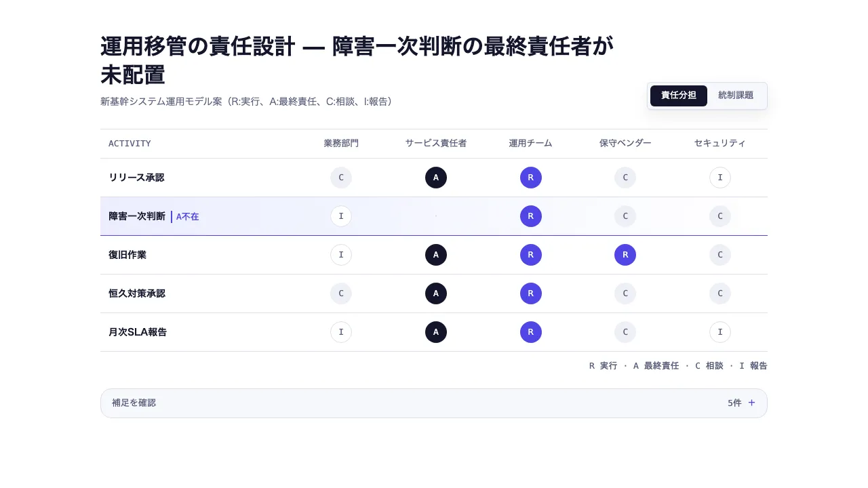Click the セキュリティ column header

click(720, 144)
